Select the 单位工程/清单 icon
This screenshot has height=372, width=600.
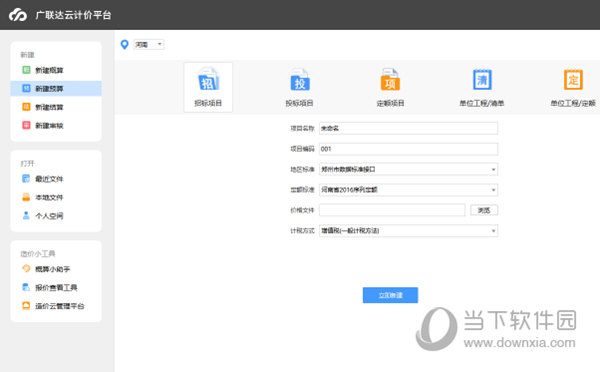pyautogui.click(x=482, y=80)
